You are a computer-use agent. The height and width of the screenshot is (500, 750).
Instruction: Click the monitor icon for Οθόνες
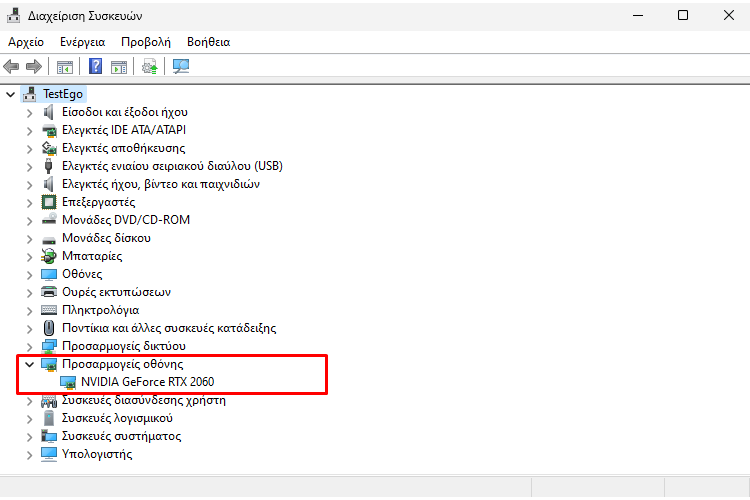coord(49,274)
